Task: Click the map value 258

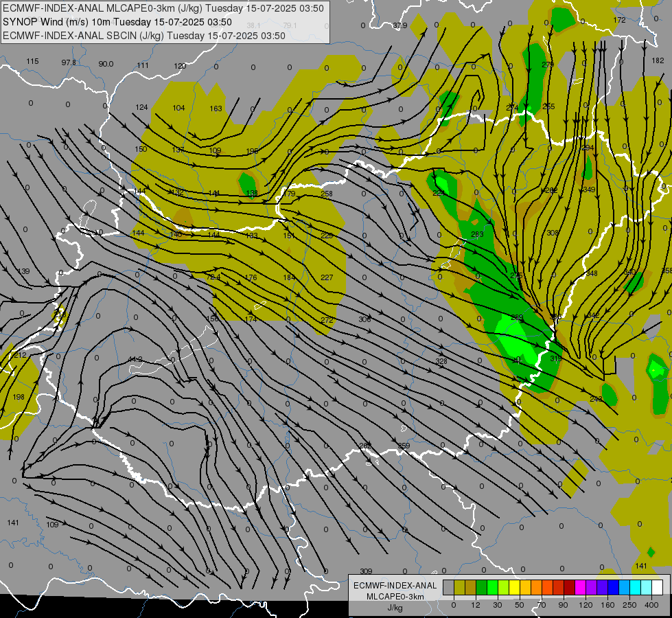Action: click(x=327, y=194)
